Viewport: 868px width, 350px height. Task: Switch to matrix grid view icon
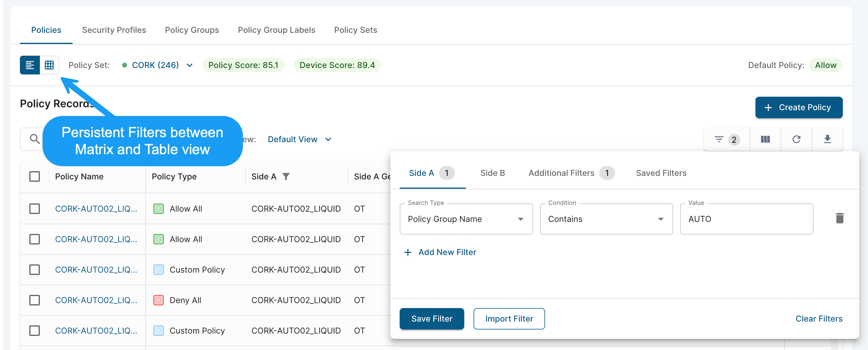(x=49, y=65)
